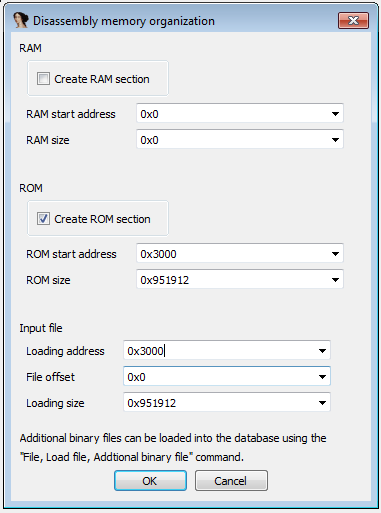Open the ROM start address dropdown arrow

(x=335, y=254)
